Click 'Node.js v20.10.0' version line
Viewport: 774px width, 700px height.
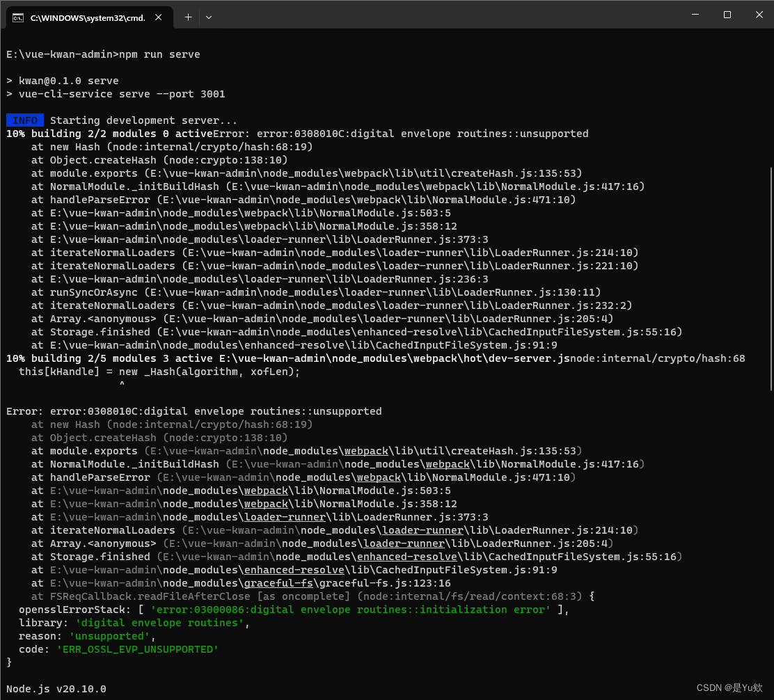tap(56, 689)
